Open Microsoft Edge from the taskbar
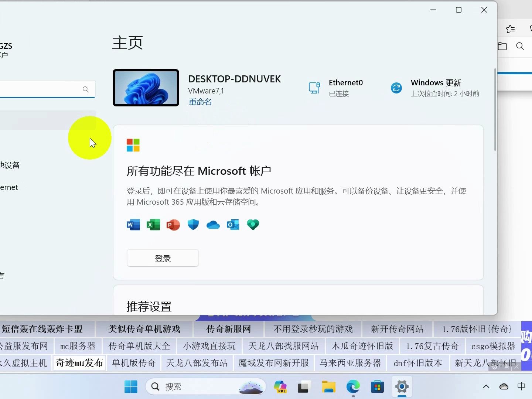This screenshot has width=532, height=399. pyautogui.click(x=353, y=387)
